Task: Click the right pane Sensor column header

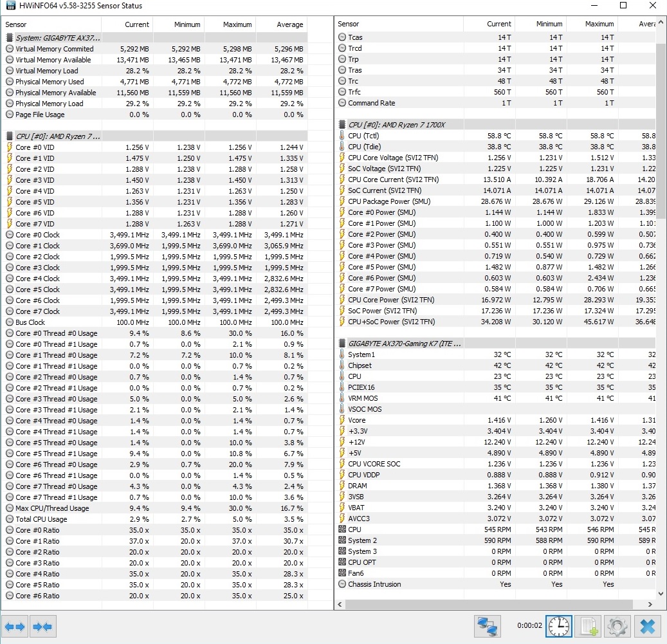Action: [399, 24]
